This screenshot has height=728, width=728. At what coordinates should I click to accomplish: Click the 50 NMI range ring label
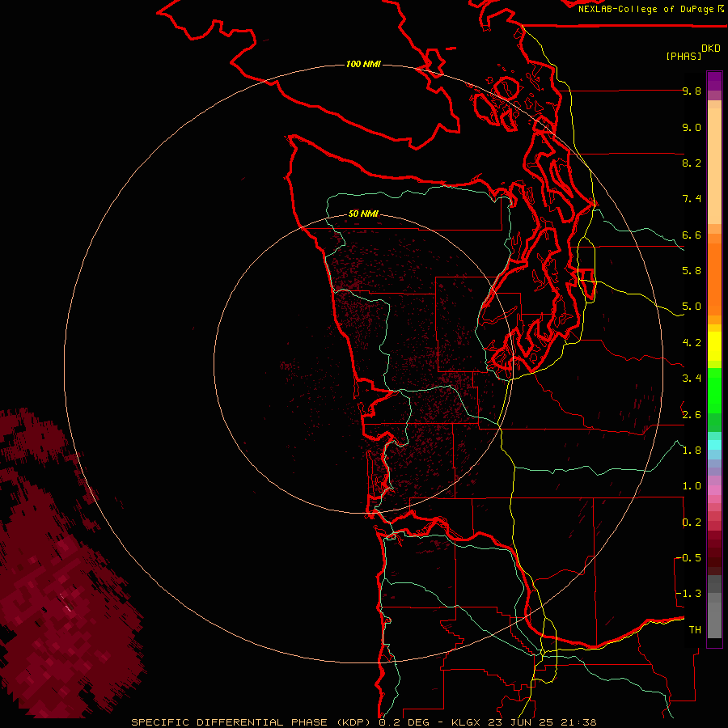point(363,214)
